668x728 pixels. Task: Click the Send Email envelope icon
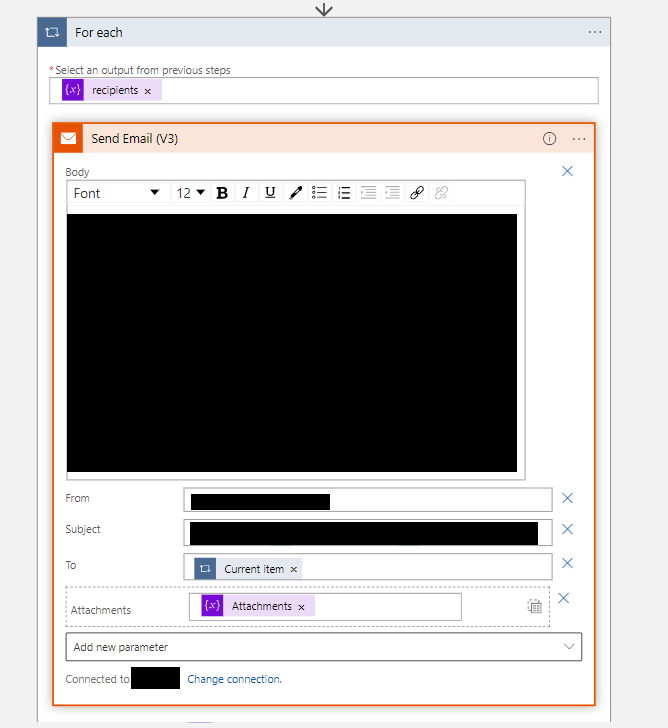(69, 138)
